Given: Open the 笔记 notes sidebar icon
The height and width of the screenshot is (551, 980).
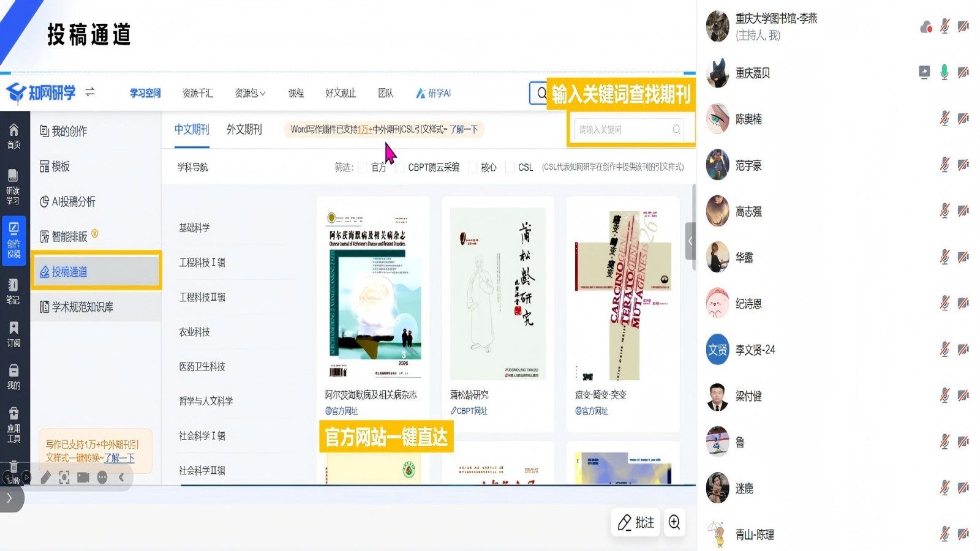Looking at the screenshot, I should pos(13,291).
